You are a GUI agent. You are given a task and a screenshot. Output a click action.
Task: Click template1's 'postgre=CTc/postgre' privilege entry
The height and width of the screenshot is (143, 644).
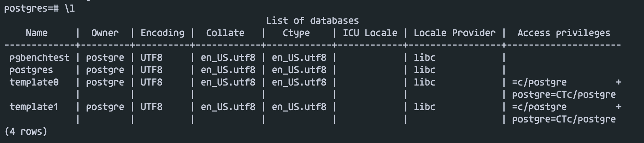(564, 119)
